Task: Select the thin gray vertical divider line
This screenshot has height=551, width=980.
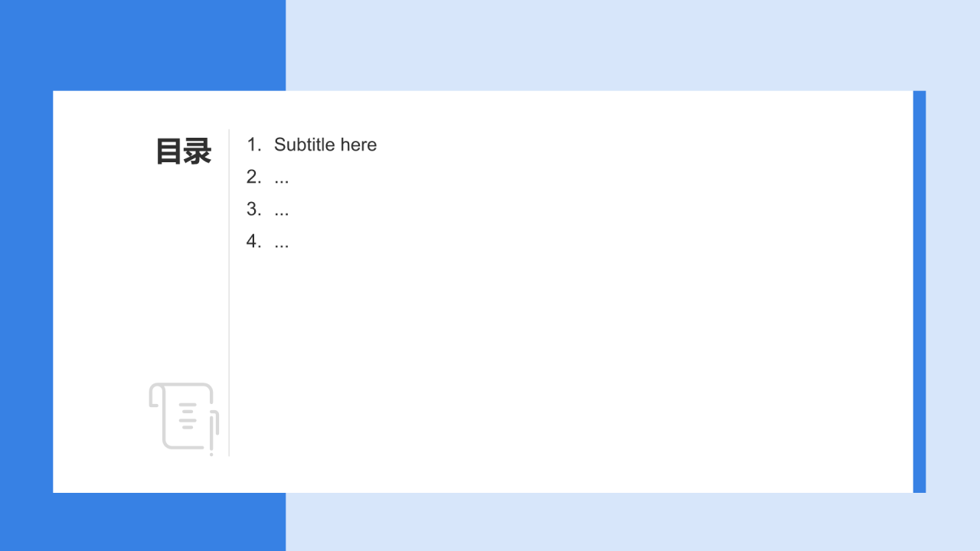Action: coord(229,292)
